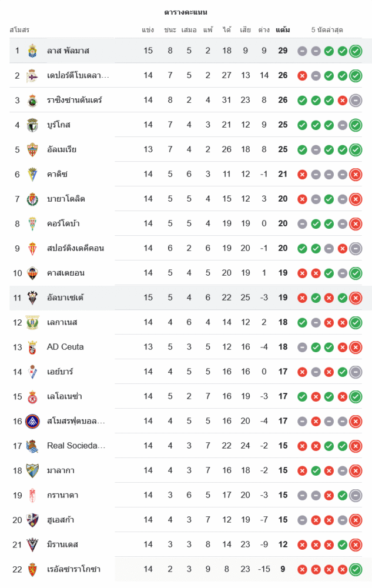The image size is (372, 588).
Task: Click the Racing Santander club crest
Action: pos(32,100)
